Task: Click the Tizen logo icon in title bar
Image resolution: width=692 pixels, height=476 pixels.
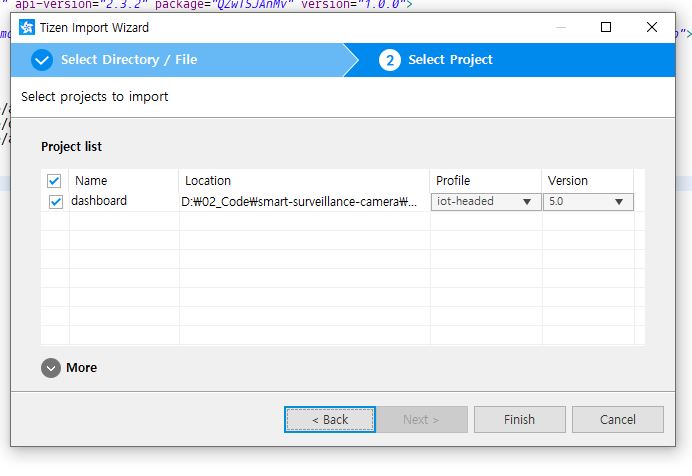Action: pyautogui.click(x=26, y=27)
